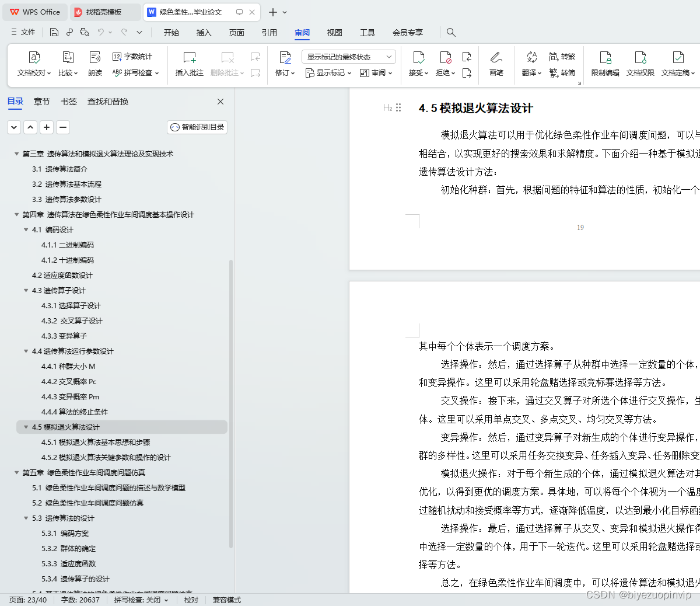This screenshot has height=606, width=700.
Task: Click the 接受 accept changes icon
Action: pyautogui.click(x=419, y=57)
